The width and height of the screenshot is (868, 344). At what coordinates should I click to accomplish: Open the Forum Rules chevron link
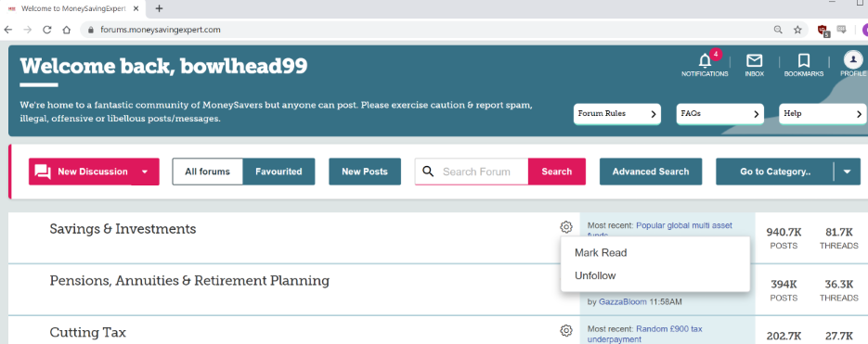coord(616,114)
